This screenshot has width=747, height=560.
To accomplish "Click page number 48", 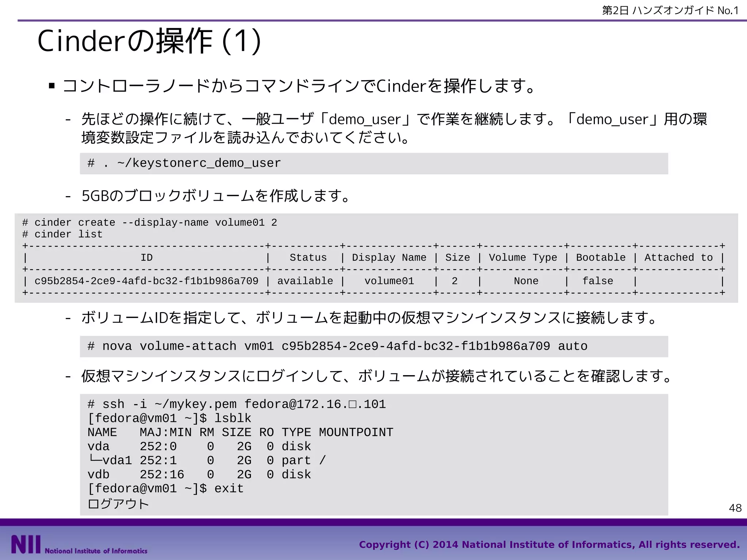I will point(735,508).
